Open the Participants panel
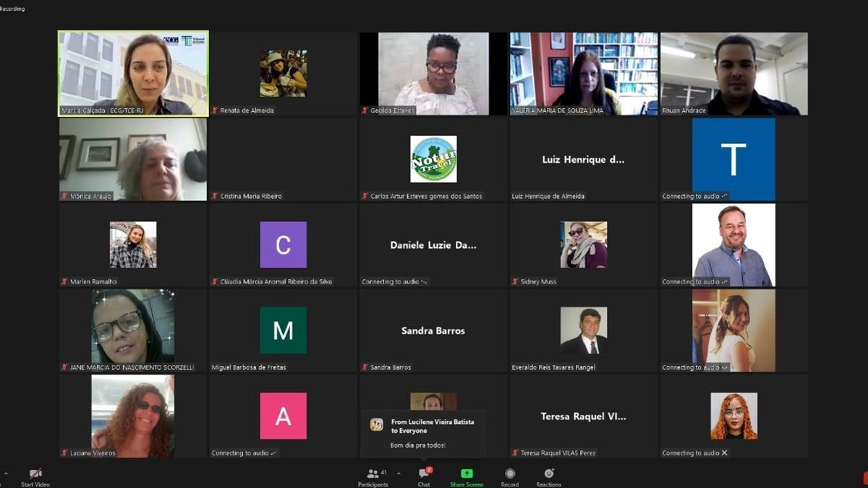 (373, 476)
